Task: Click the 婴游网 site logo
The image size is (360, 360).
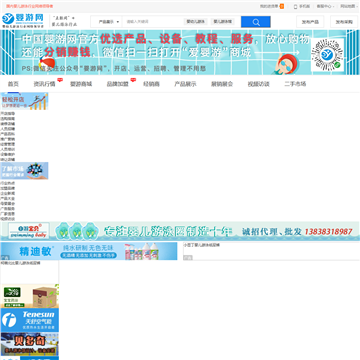Action: click(23, 21)
